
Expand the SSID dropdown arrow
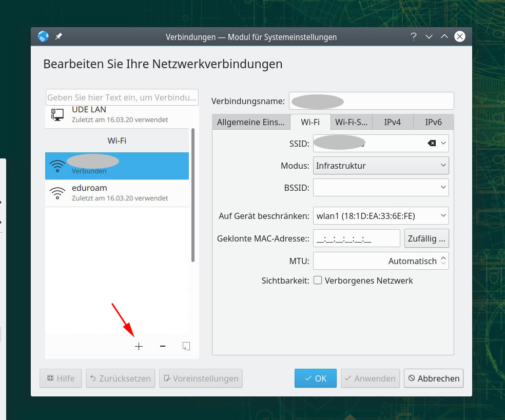click(x=443, y=144)
